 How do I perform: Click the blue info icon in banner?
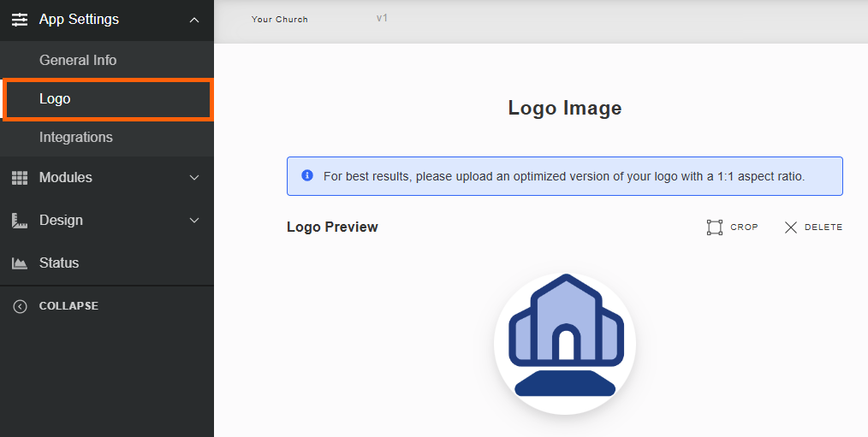(x=307, y=175)
